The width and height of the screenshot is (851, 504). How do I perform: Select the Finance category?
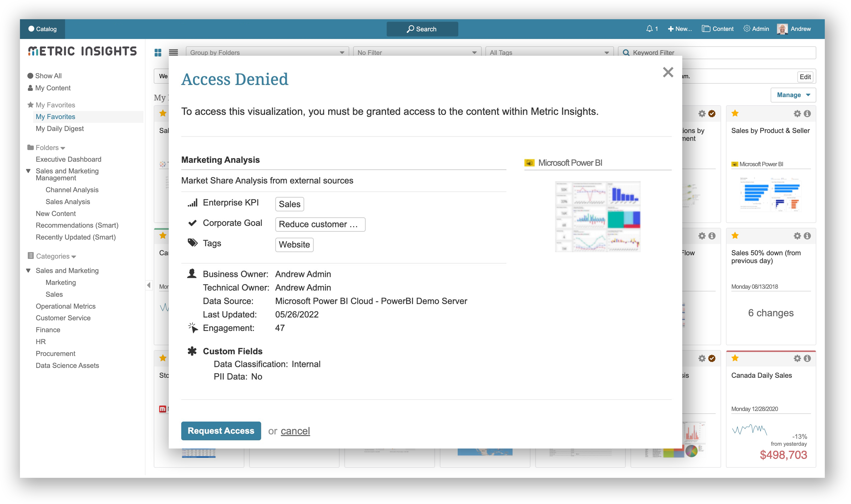pos(48,330)
